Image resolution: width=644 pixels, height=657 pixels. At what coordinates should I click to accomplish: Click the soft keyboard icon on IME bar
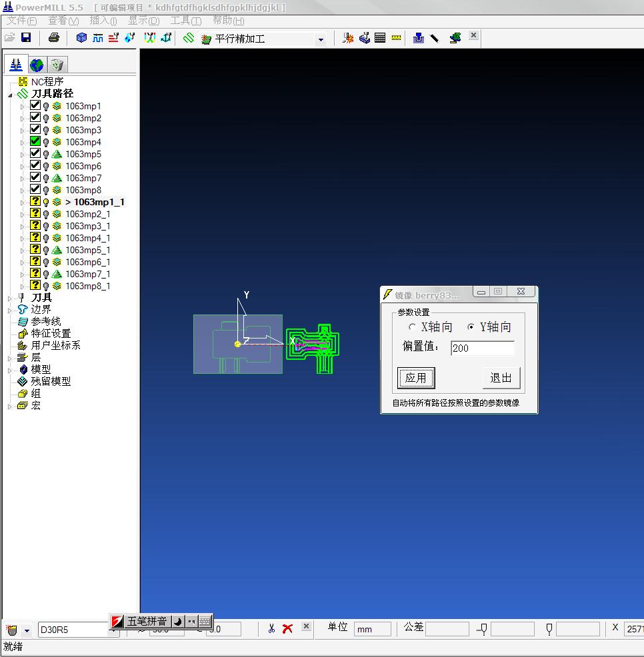coord(205,621)
